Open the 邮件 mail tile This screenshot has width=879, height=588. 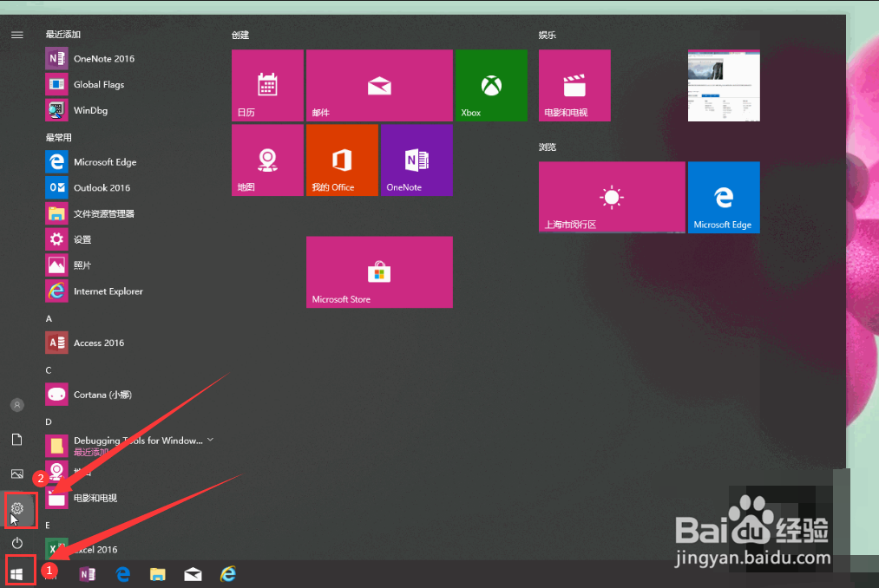click(x=379, y=85)
